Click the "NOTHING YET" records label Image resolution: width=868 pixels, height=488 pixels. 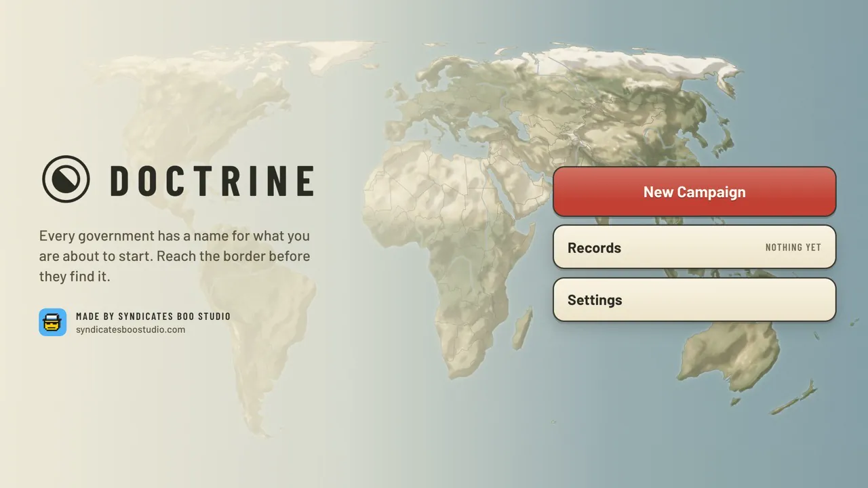point(793,247)
